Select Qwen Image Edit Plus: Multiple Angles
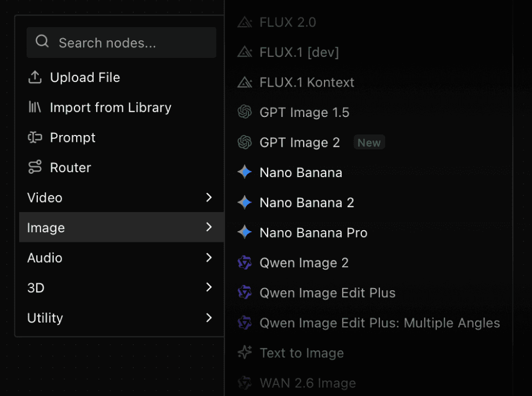This screenshot has width=532, height=396. (380, 323)
